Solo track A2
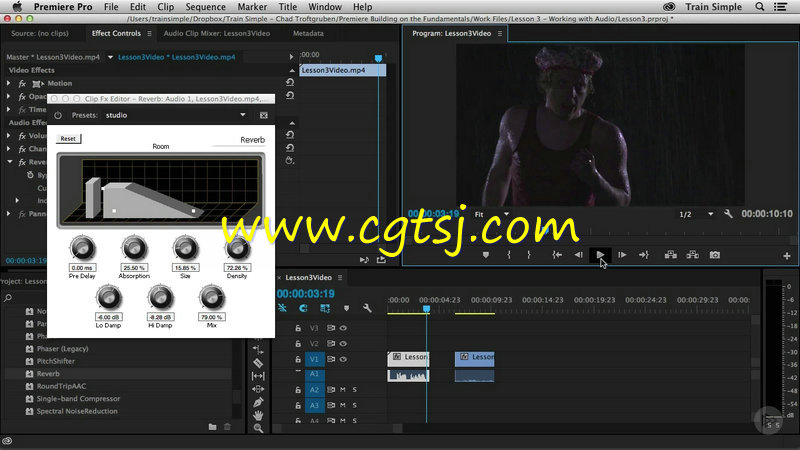Screen dimensions: 800x450 (x=355, y=390)
